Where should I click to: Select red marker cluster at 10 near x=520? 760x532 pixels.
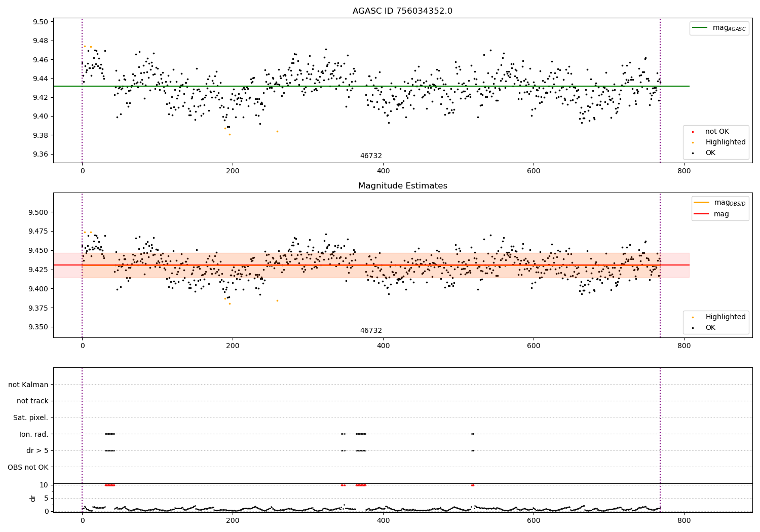[x=473, y=485]
